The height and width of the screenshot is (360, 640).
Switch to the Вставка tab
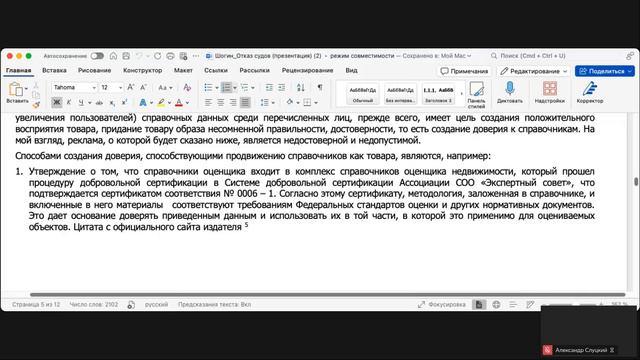(x=54, y=70)
